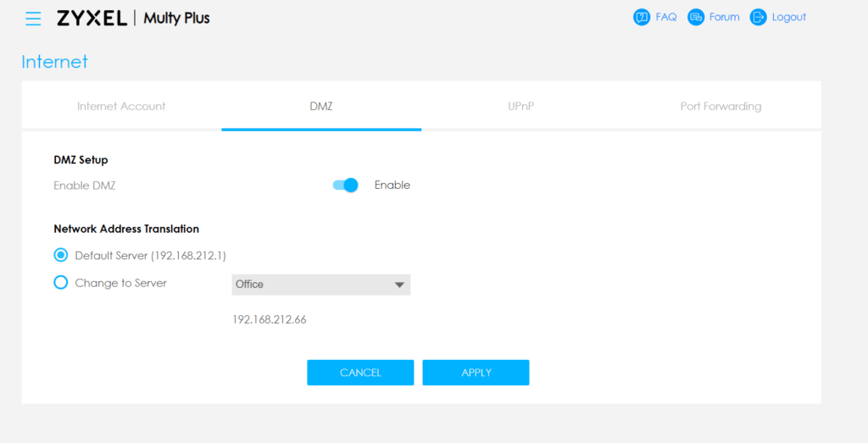Viewport: 868px width, 443px height.
Task: Click the Logout exit icon
Action: [x=758, y=17]
